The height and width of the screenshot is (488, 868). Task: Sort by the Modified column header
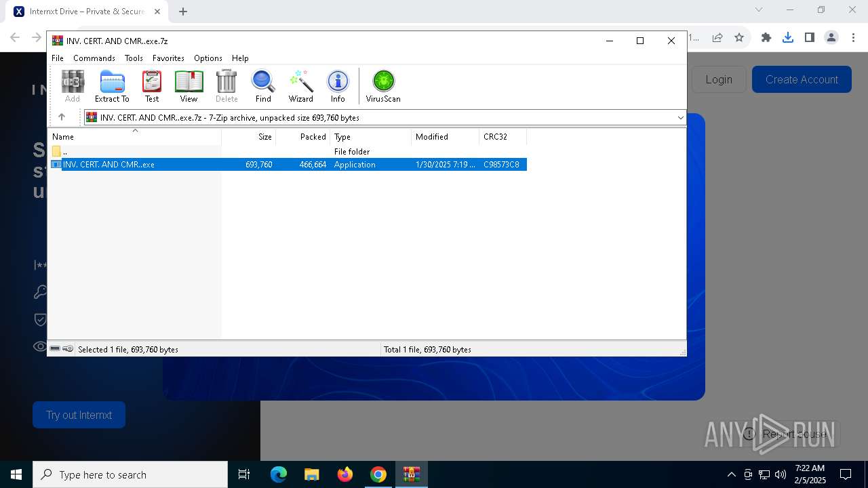[x=446, y=137]
